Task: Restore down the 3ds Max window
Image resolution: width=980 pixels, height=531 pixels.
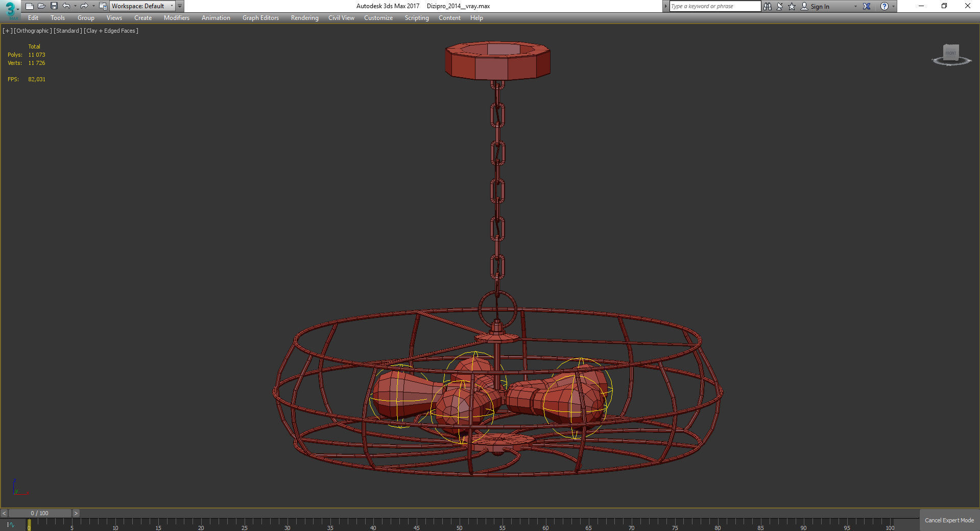Action: 944,6
